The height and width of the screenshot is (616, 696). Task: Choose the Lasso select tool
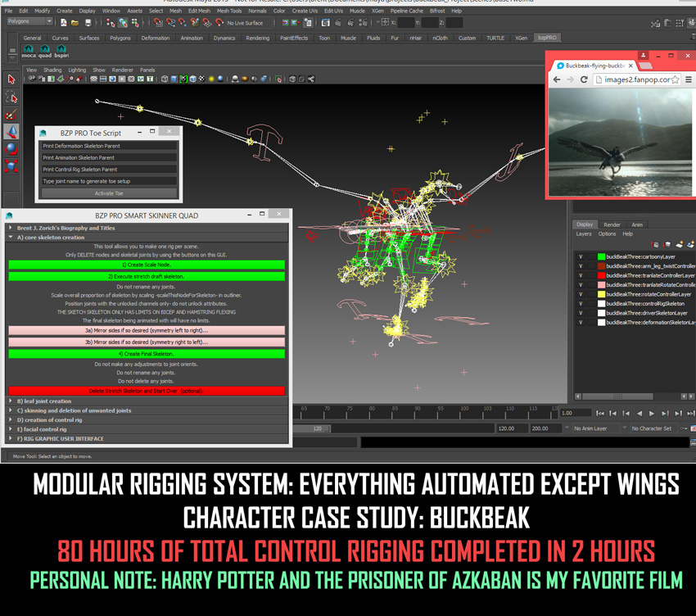(11, 97)
